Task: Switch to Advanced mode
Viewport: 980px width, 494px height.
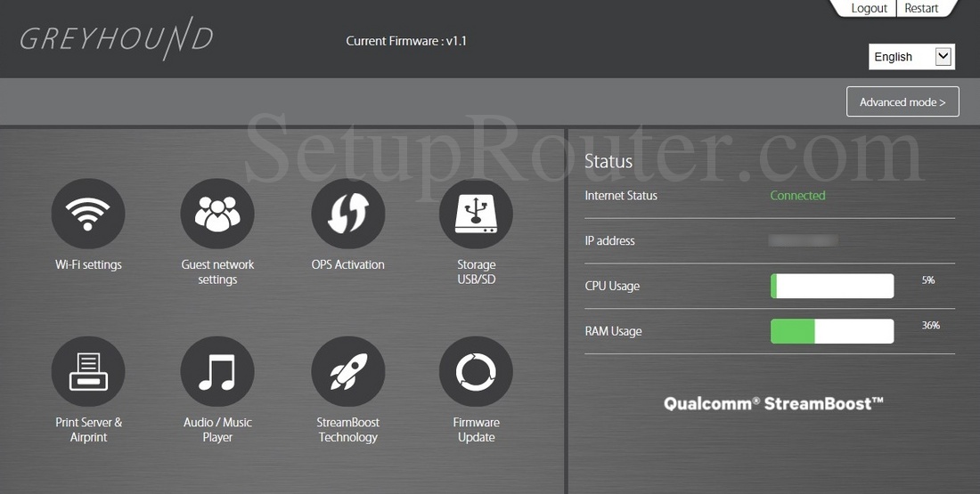Action: [902, 101]
